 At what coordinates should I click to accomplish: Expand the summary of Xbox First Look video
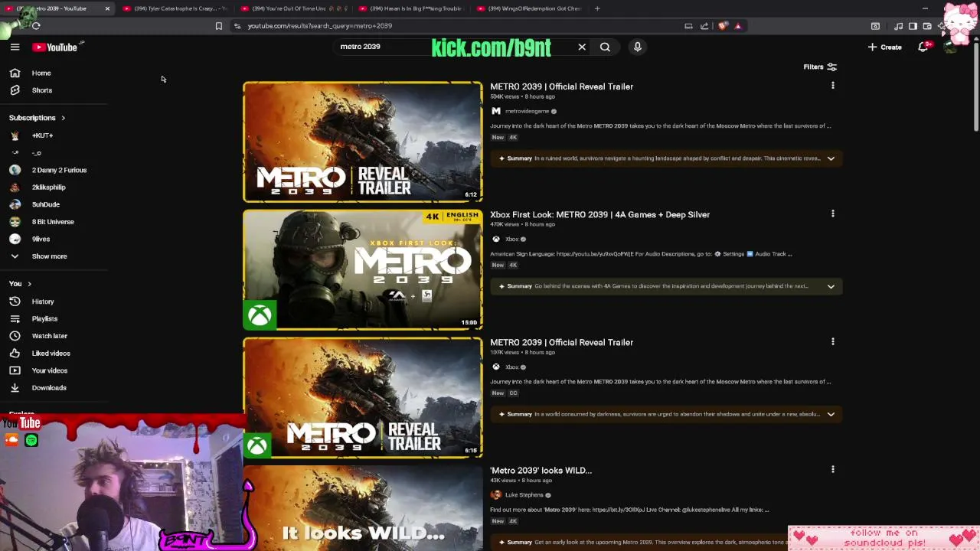(831, 286)
